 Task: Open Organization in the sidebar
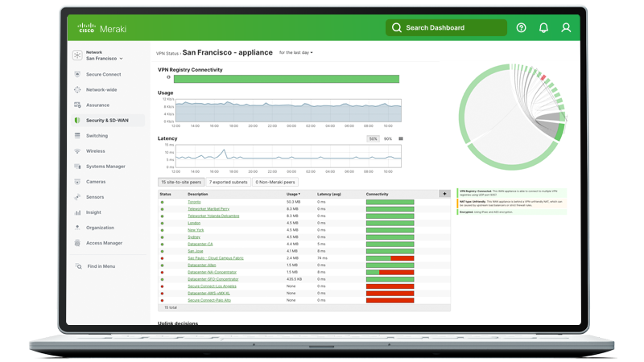tap(100, 228)
